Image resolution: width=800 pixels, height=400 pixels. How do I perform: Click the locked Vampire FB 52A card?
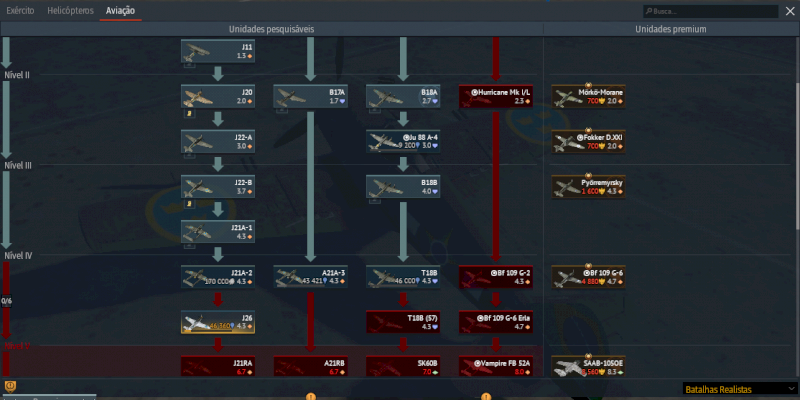[x=495, y=366]
